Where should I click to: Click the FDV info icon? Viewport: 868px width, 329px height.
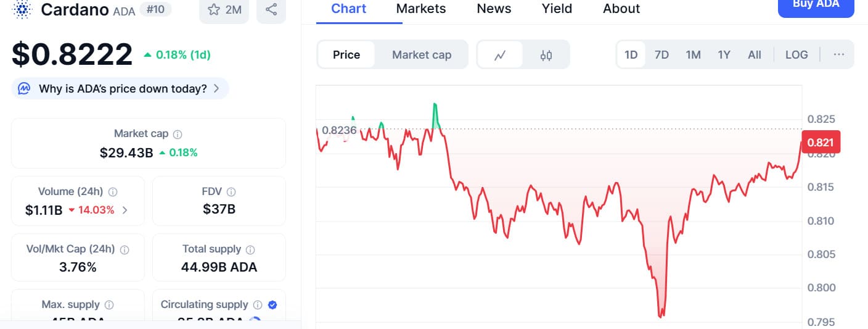(231, 192)
